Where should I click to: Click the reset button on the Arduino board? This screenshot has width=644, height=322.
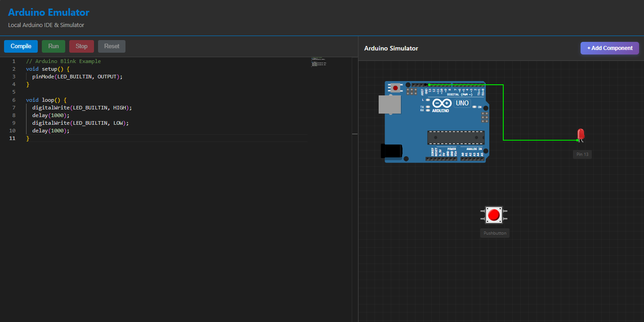(x=395, y=87)
